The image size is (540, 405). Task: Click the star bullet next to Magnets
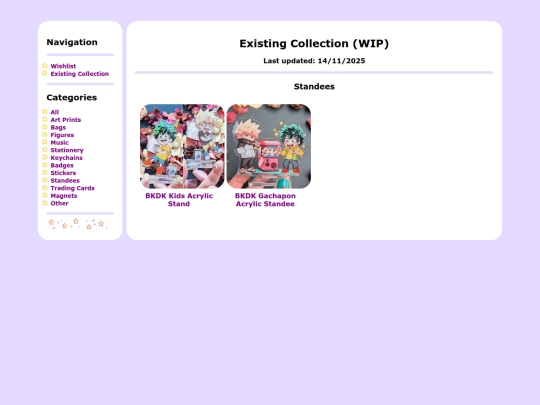44,195
